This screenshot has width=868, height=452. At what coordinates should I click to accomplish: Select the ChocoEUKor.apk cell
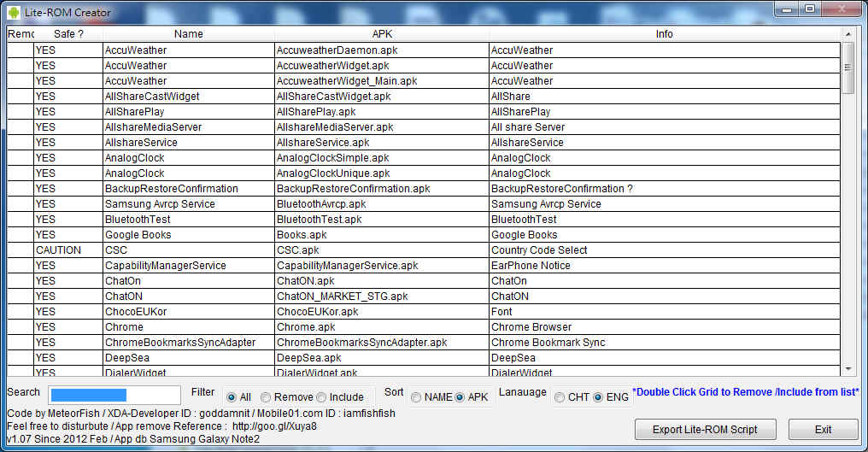382,312
